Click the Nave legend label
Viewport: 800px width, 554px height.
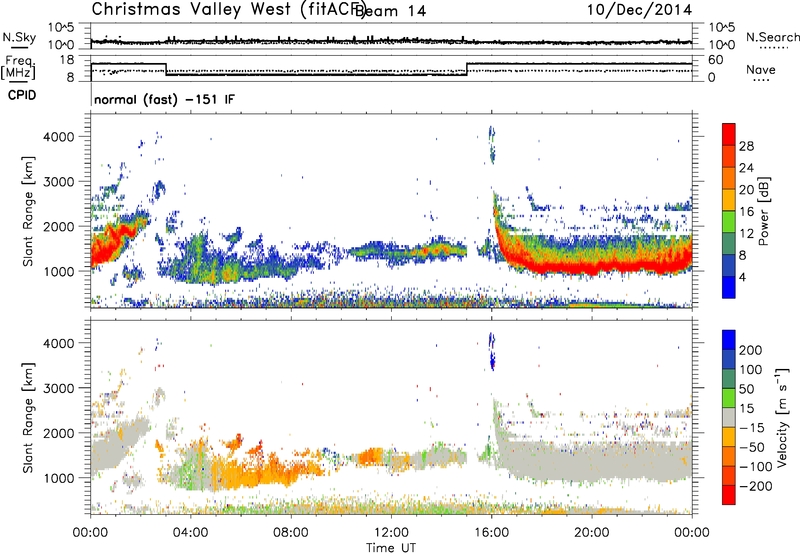(x=761, y=69)
